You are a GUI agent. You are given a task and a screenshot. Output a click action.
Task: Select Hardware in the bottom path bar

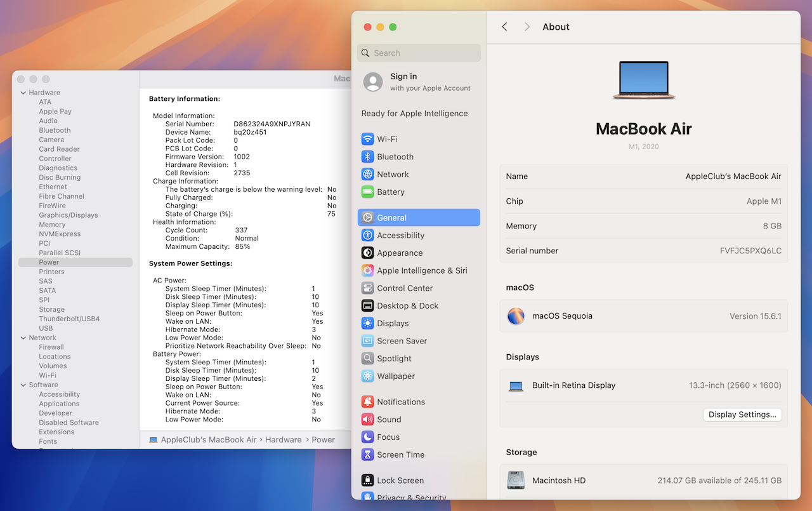click(x=283, y=440)
